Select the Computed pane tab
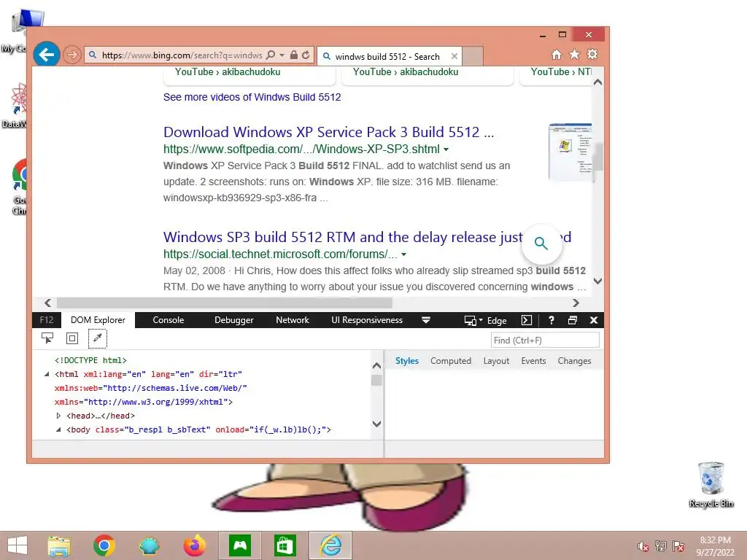 click(451, 361)
